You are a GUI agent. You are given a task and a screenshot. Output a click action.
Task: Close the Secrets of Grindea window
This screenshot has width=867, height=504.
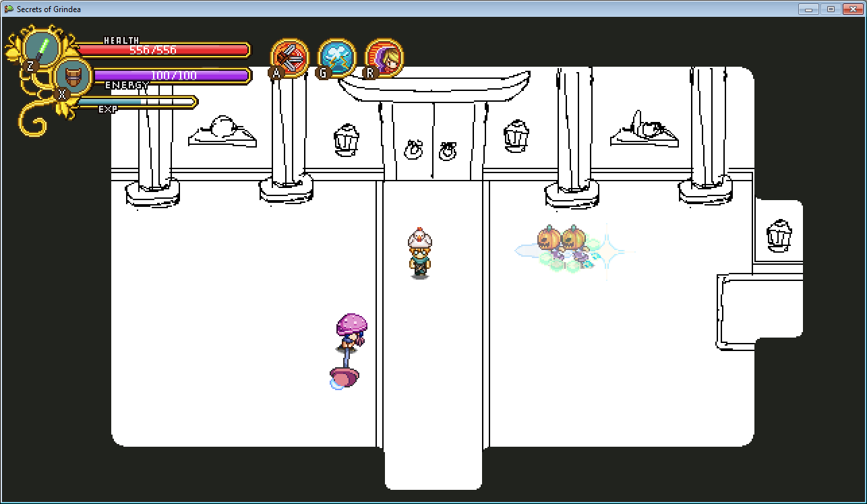tap(852, 9)
